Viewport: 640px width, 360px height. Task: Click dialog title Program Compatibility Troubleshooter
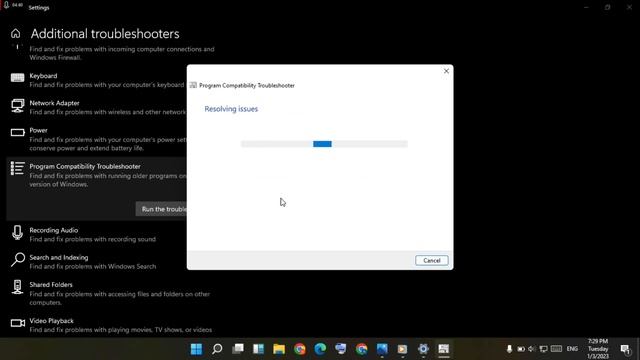click(x=247, y=85)
